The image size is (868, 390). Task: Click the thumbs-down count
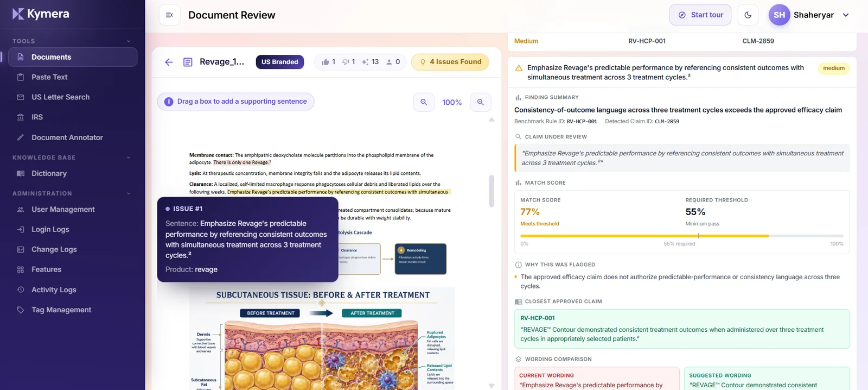point(348,62)
